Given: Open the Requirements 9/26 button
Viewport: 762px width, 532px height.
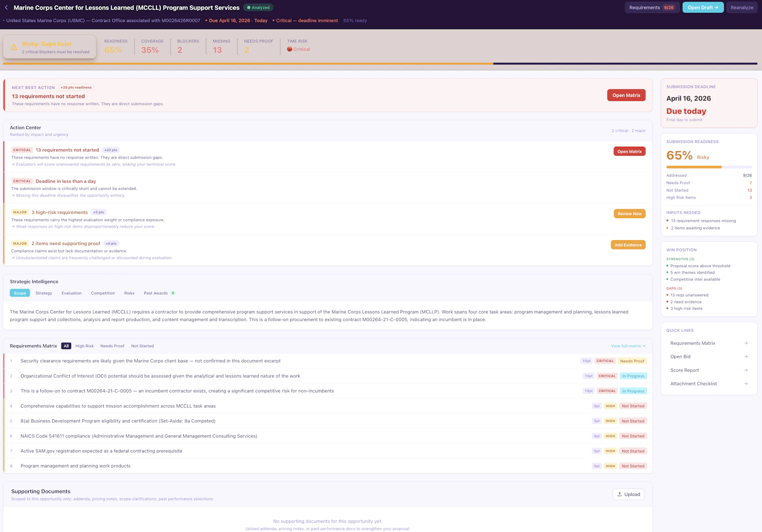Looking at the screenshot, I should point(652,8).
